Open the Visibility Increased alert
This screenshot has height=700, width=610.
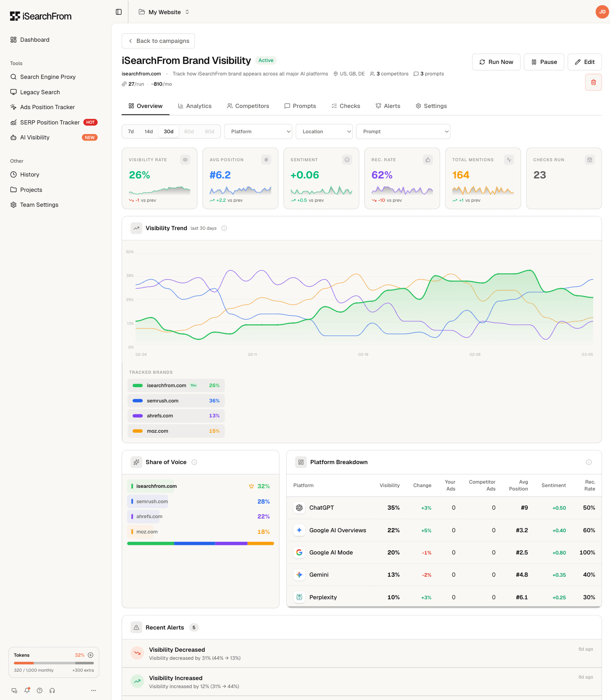(362, 682)
